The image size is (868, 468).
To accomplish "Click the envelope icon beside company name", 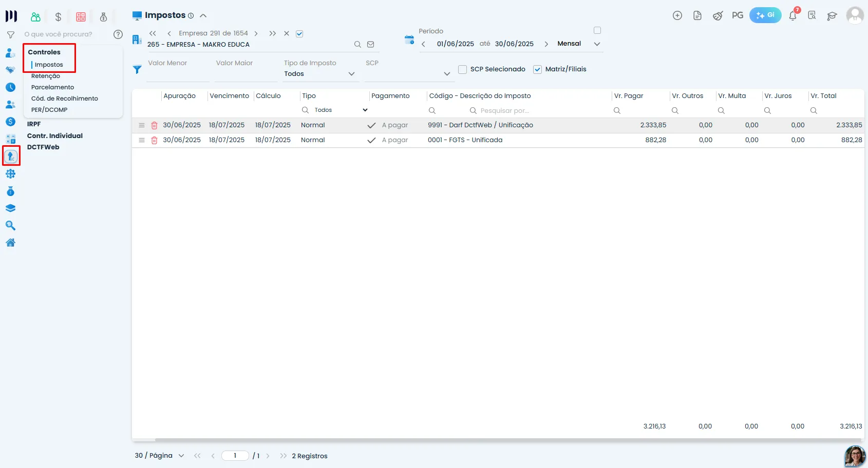I will (371, 45).
